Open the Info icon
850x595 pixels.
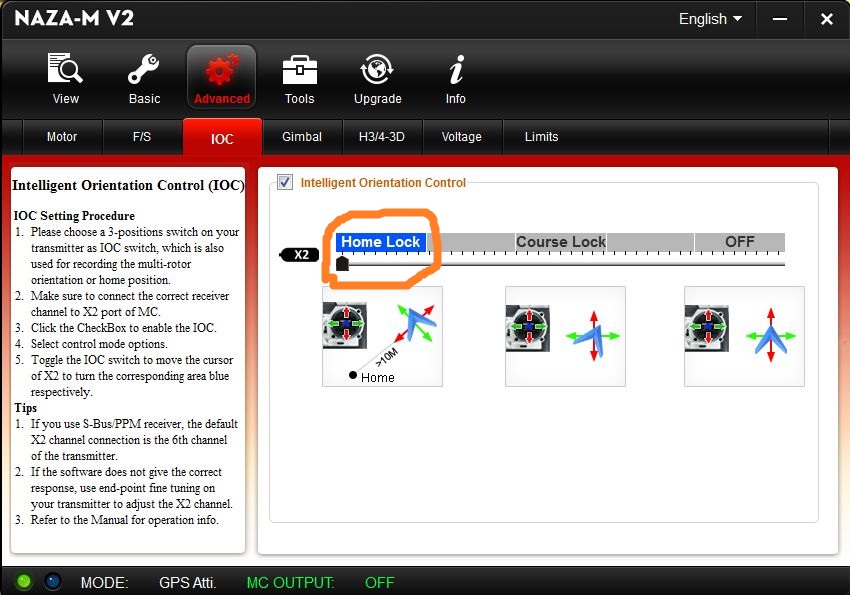456,72
